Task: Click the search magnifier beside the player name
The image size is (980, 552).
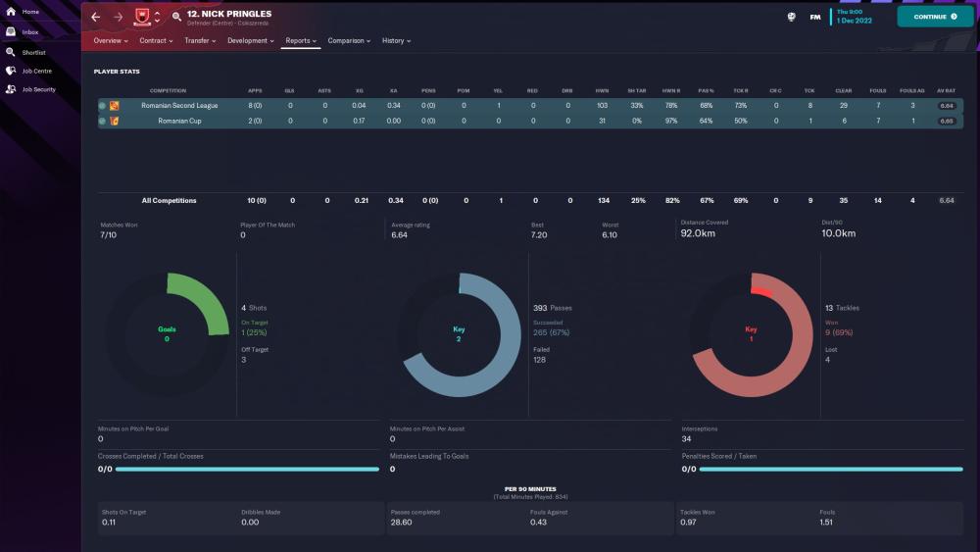Action: pos(176,17)
